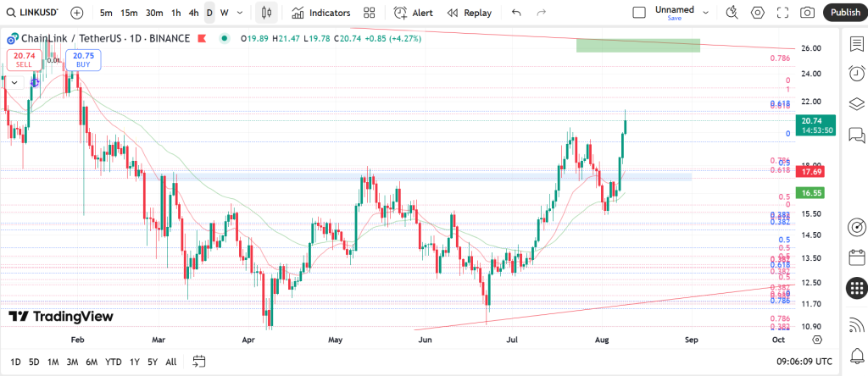This screenshot has height=376, width=868.
Task: Collapse the indicator legend chevron
Action: coord(14,82)
